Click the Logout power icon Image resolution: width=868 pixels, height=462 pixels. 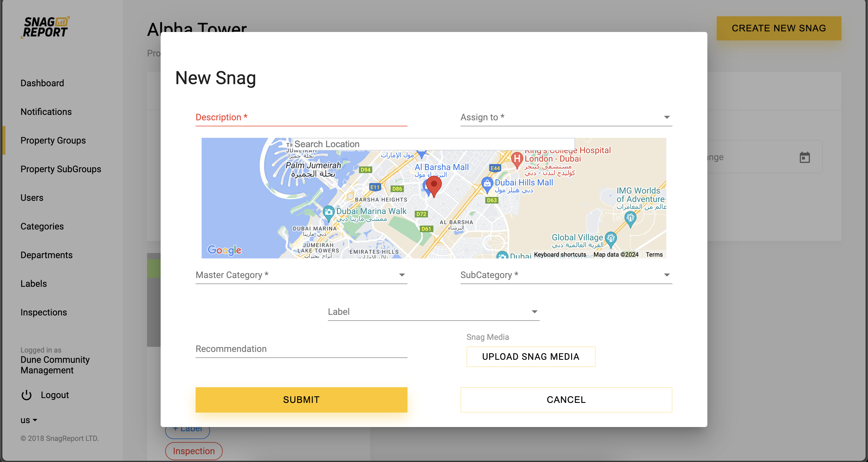tap(26, 395)
